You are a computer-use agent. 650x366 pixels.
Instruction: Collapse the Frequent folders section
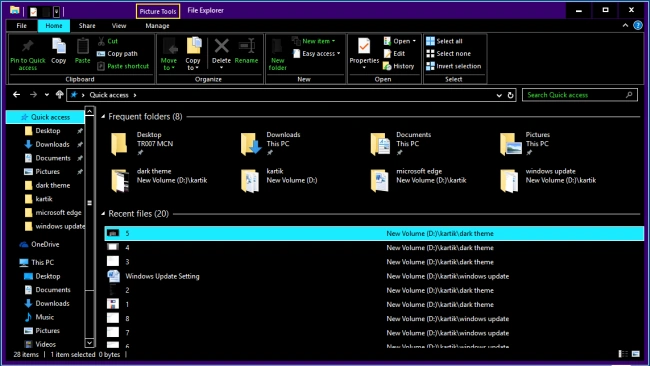(103, 116)
